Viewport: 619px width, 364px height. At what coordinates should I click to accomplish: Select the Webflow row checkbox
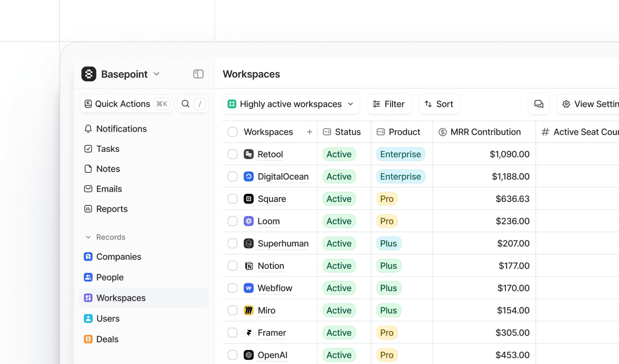232,288
